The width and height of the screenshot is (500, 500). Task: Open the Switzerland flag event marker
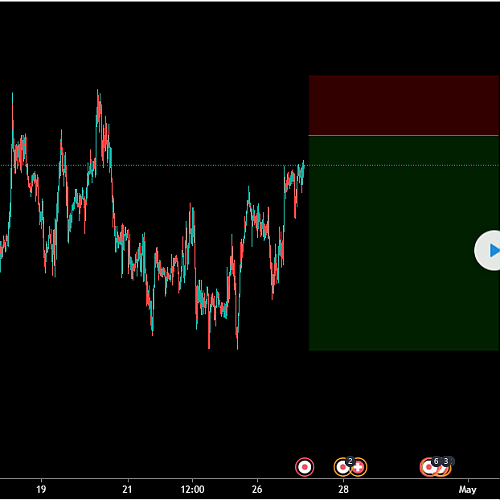pos(358,467)
